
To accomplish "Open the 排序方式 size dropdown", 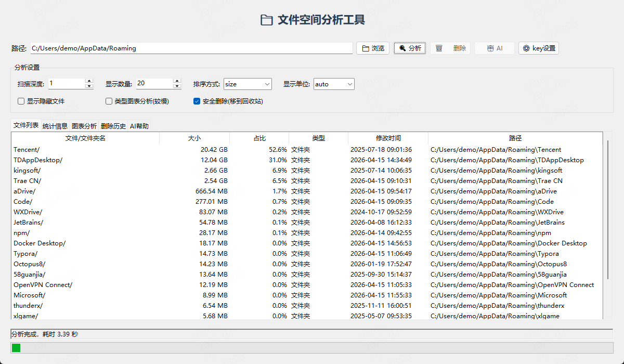I will click(x=248, y=84).
